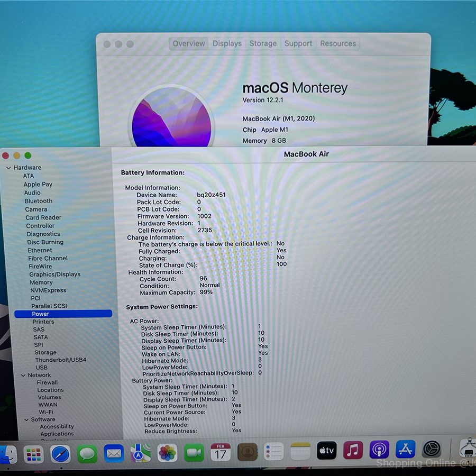Viewport: 476px width, 476px height.
Task: Choose USB in the Hardware list
Action: [x=42, y=368]
